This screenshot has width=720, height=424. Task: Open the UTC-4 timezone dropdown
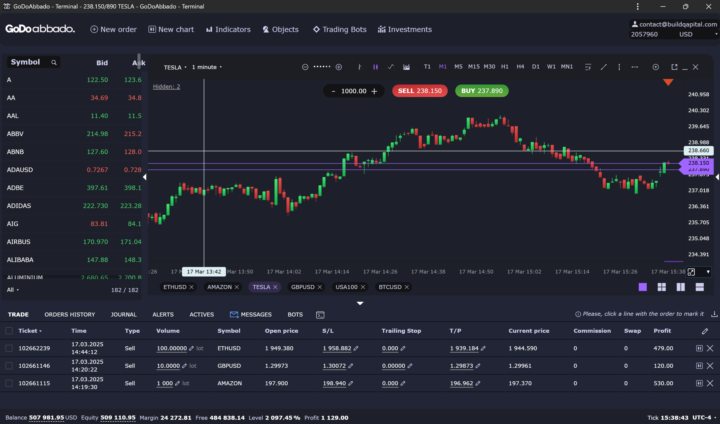tap(704, 418)
